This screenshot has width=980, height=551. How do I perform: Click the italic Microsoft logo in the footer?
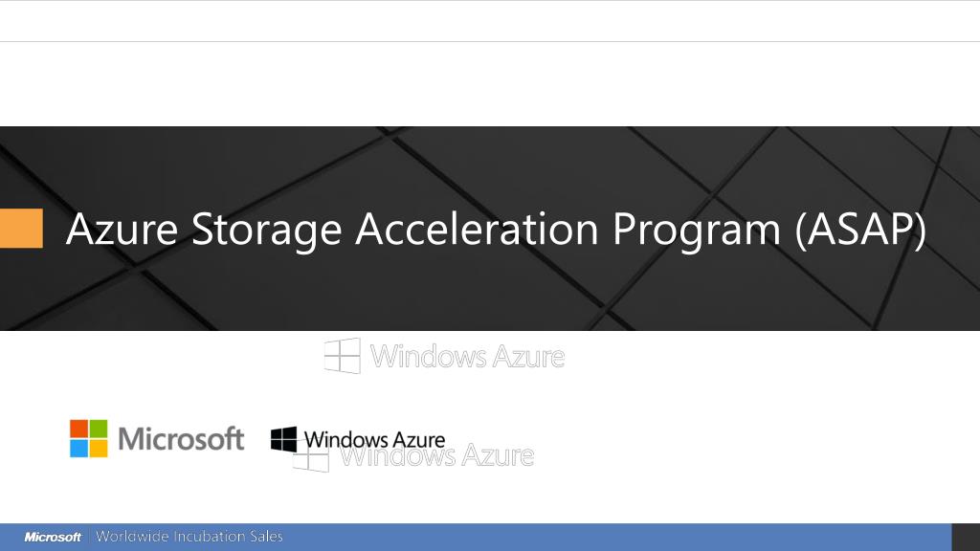coord(54,538)
